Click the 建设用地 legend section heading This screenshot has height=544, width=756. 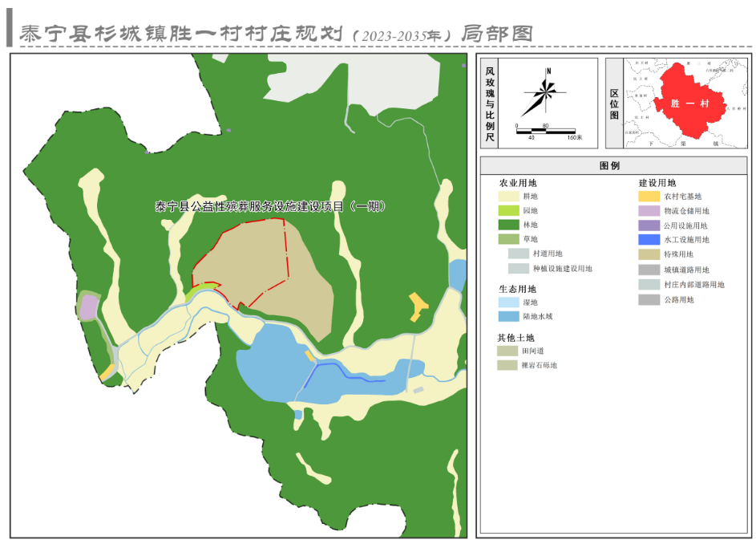click(657, 182)
